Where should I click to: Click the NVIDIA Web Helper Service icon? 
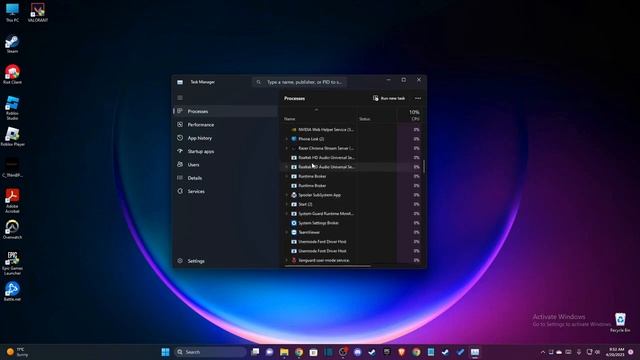(293, 129)
